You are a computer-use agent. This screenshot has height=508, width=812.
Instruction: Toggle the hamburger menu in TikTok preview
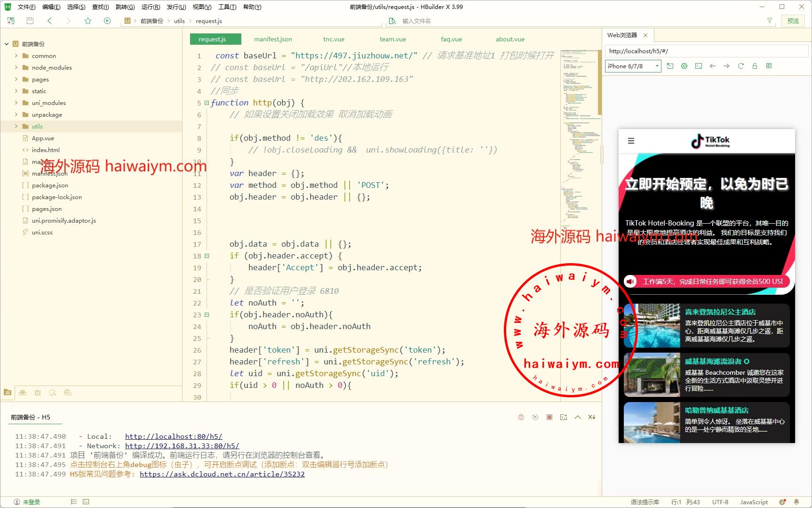click(x=631, y=141)
